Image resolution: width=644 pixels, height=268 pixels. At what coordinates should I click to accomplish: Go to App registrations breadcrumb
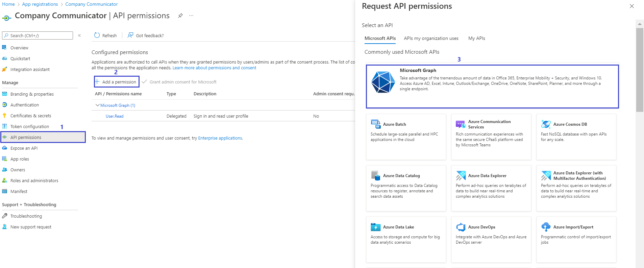coord(40,4)
